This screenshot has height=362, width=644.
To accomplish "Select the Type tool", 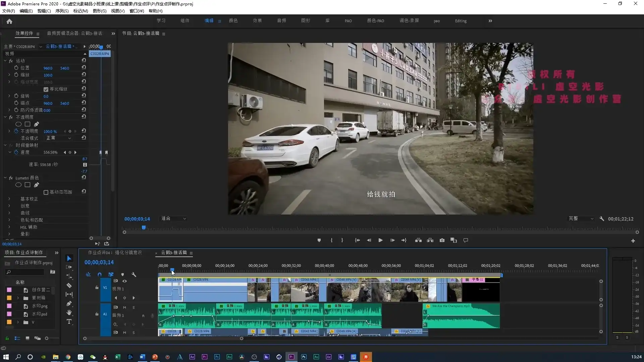I will coord(69,321).
